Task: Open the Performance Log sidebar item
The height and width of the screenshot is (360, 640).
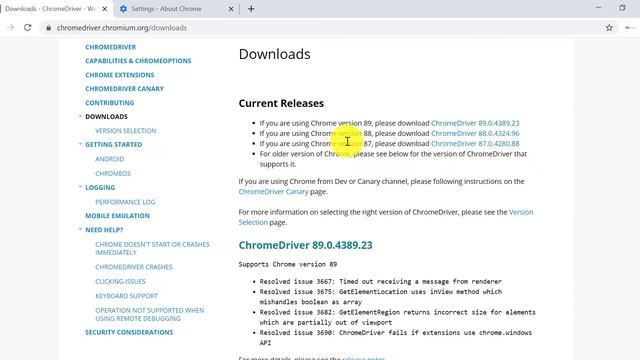Action: tap(125, 202)
